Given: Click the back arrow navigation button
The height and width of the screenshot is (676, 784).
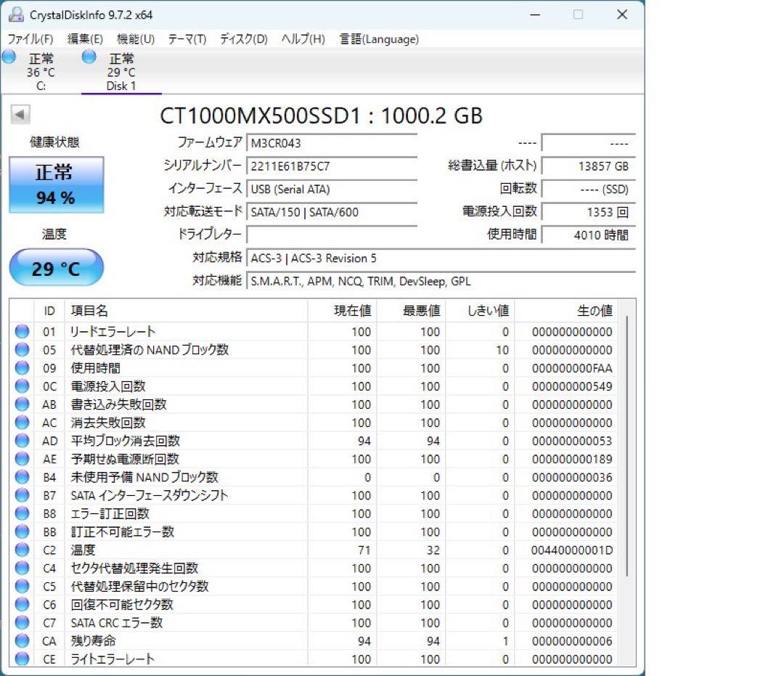Looking at the screenshot, I should [x=20, y=115].
